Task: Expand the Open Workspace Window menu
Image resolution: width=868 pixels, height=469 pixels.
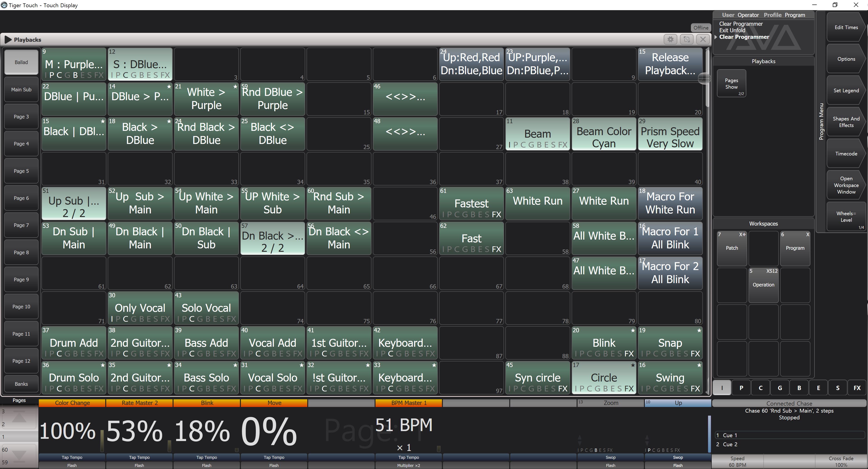Action: [x=846, y=185]
